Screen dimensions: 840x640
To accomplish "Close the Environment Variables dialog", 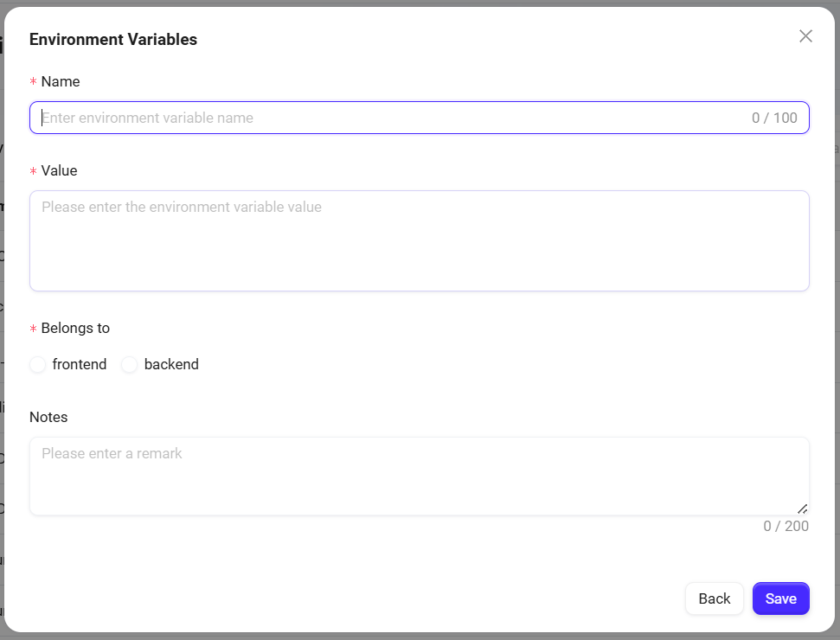I will click(805, 36).
